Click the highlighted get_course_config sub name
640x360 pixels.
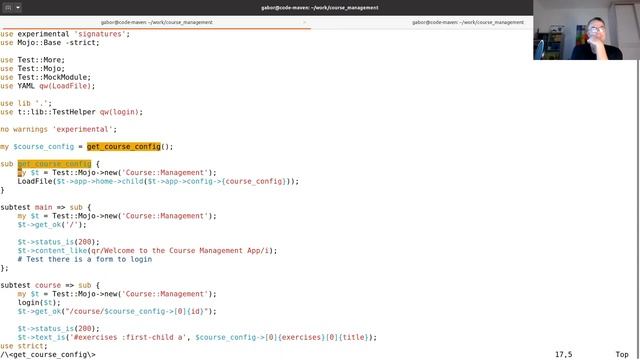point(54,164)
